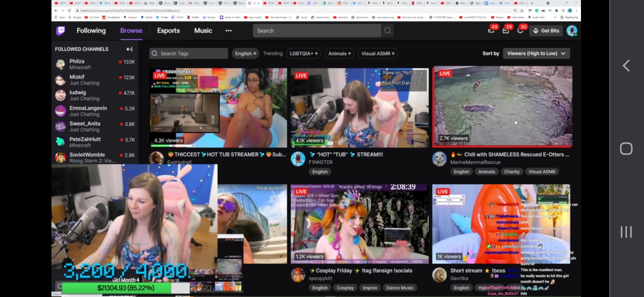Collapse the Followed Channels sidebar

point(129,49)
